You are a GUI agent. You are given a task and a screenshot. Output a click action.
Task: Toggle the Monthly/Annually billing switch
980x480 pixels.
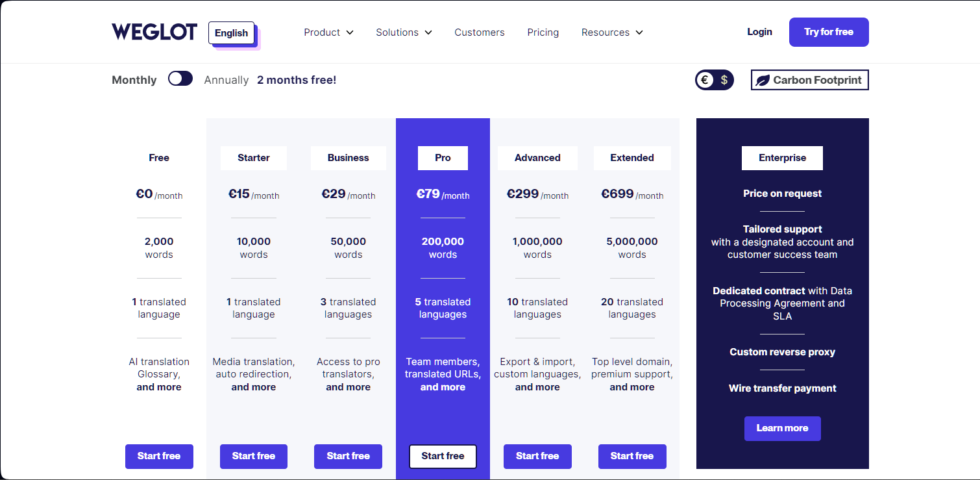180,79
